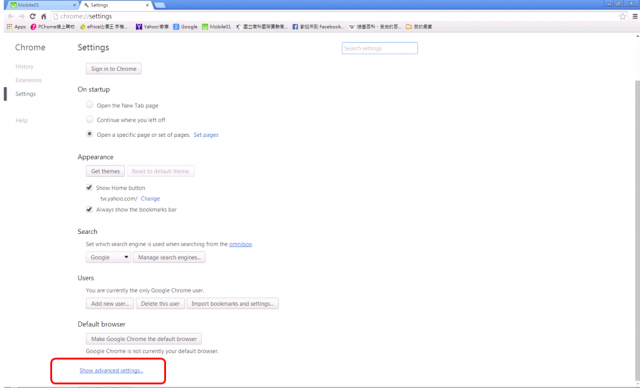Make Google Chrome the default browser
The height and width of the screenshot is (388, 640).
(144, 339)
